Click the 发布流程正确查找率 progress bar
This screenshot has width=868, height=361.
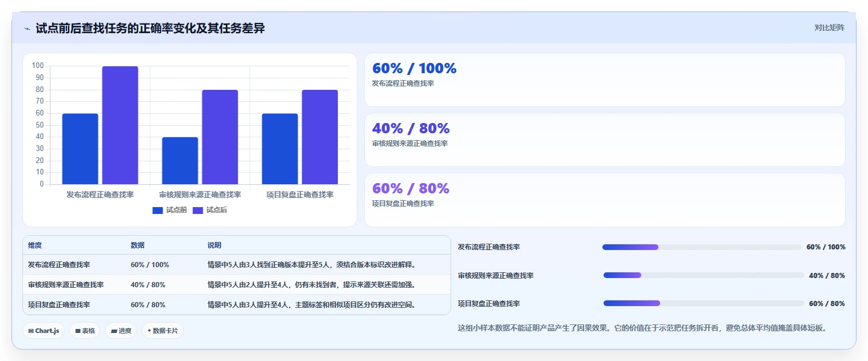pyautogui.click(x=702, y=247)
